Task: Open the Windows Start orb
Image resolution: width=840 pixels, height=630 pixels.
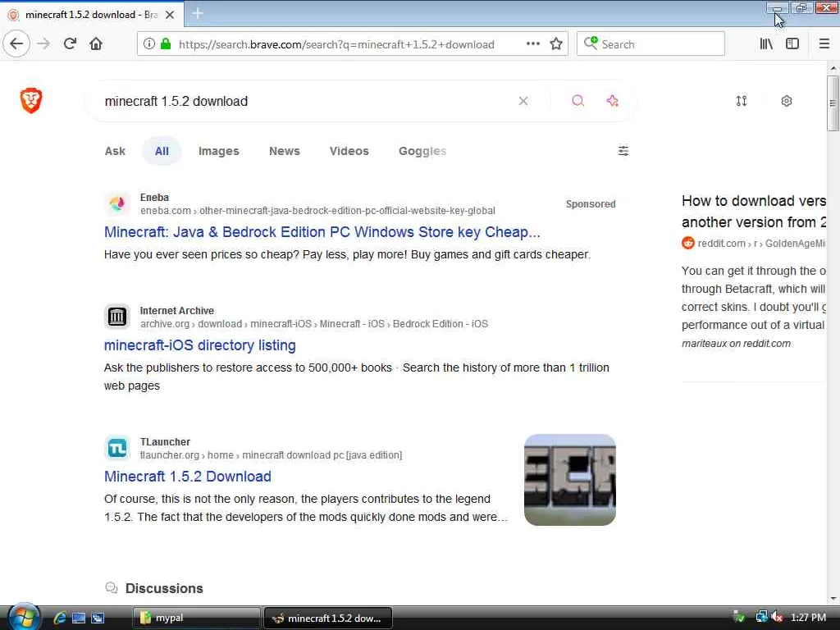Action: [x=22, y=617]
